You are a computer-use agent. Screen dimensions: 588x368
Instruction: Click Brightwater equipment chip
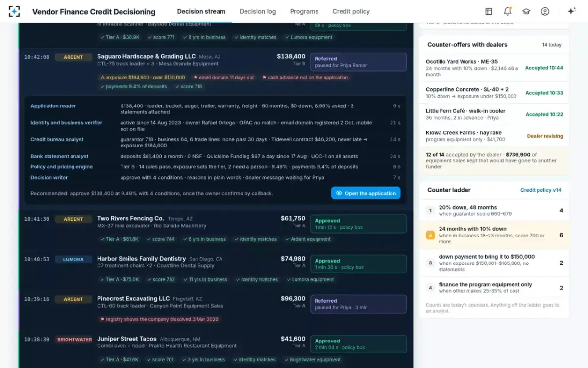point(312,360)
